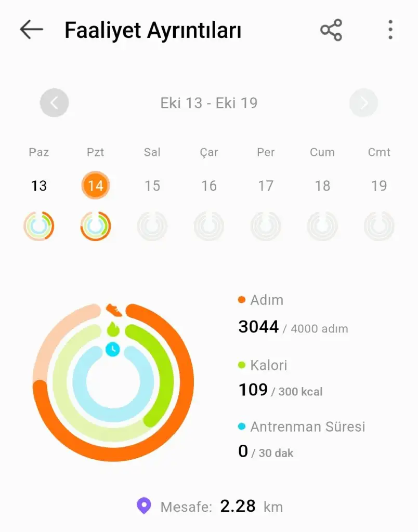Image resolution: width=418 pixels, height=532 pixels.
Task: Click the green flame calorie icon
Action: pyautogui.click(x=113, y=329)
